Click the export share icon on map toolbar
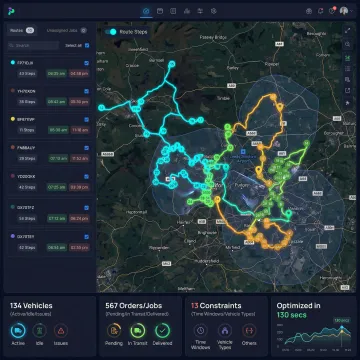Image resolution: width=360 pixels, height=360 pixels. (x=348, y=90)
